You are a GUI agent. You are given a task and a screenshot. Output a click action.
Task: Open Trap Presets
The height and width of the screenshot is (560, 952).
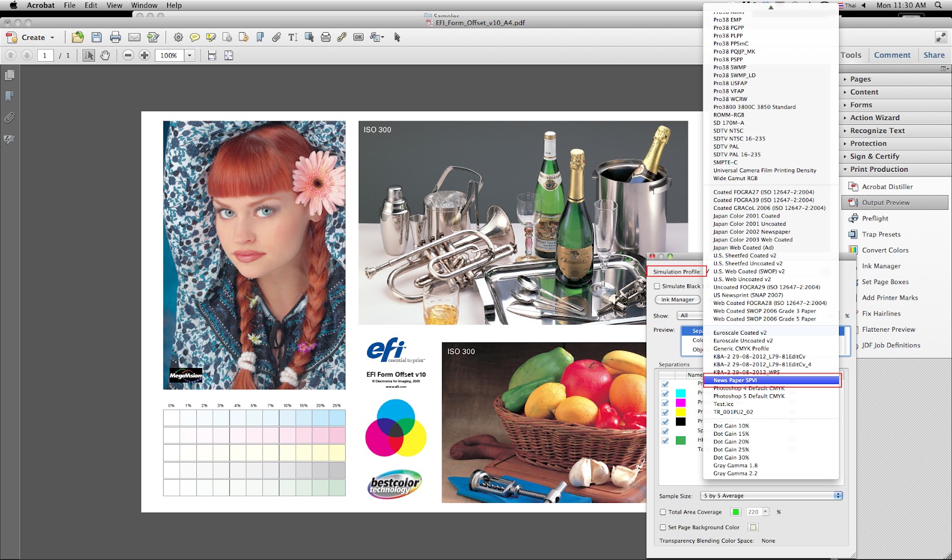point(882,234)
